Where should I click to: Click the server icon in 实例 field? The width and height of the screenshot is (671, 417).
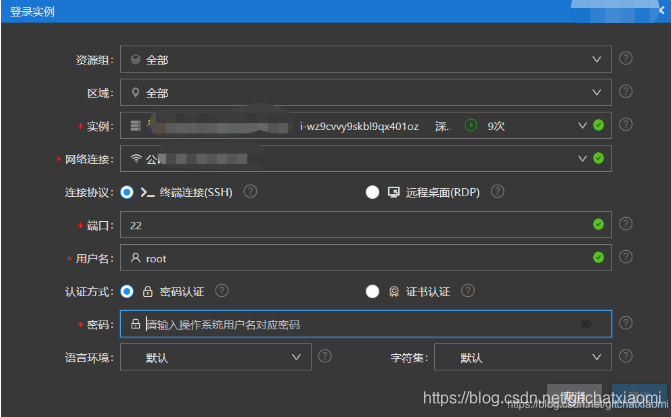pos(136,125)
